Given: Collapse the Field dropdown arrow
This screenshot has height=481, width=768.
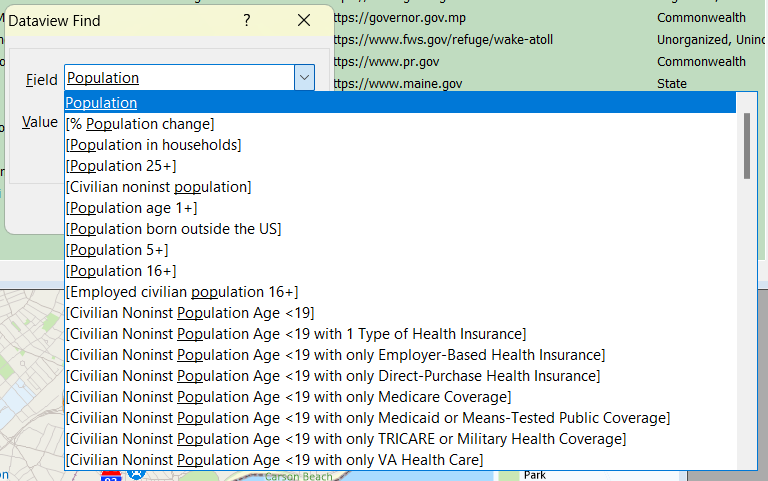Looking at the screenshot, I should click(x=304, y=78).
